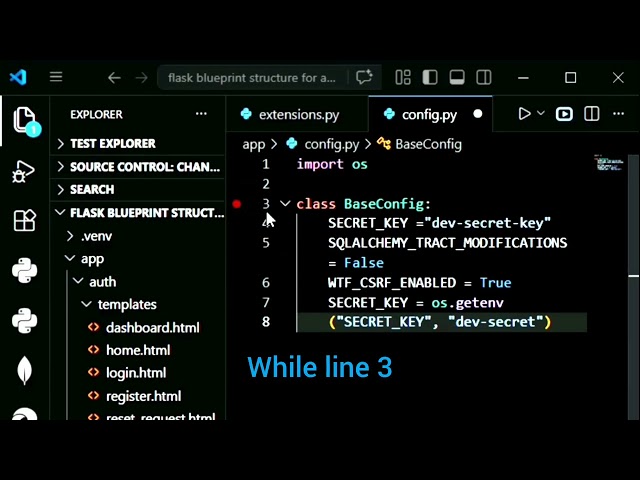Expand the TEST EXPLORER section
Viewport: 640px width, 480px height.
tap(139, 144)
